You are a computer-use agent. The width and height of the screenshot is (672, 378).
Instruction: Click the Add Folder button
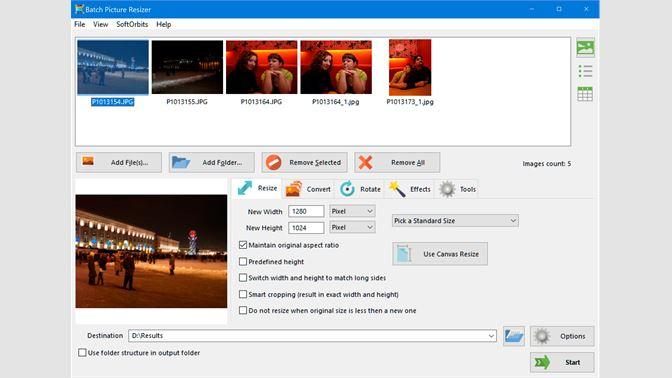[211, 162]
